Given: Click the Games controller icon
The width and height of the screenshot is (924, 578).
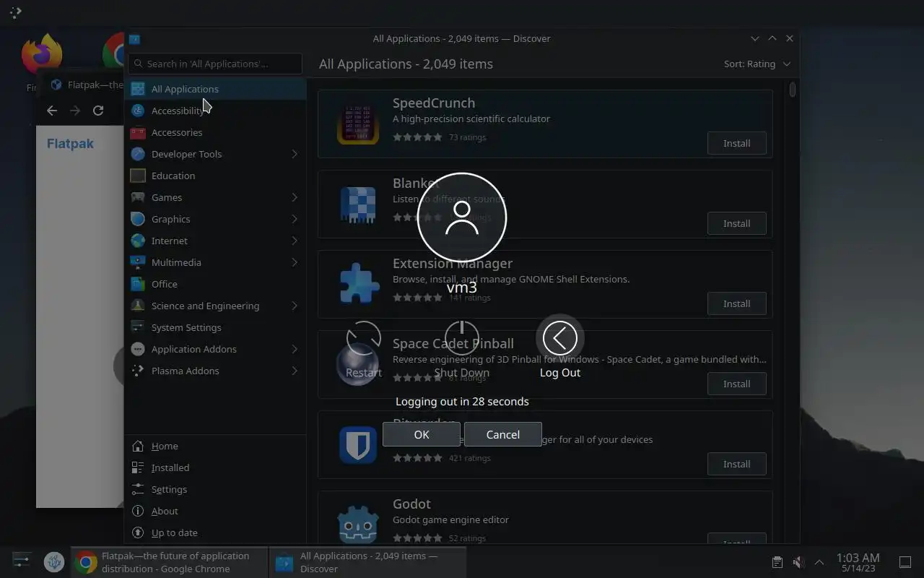Looking at the screenshot, I should click(x=138, y=197).
